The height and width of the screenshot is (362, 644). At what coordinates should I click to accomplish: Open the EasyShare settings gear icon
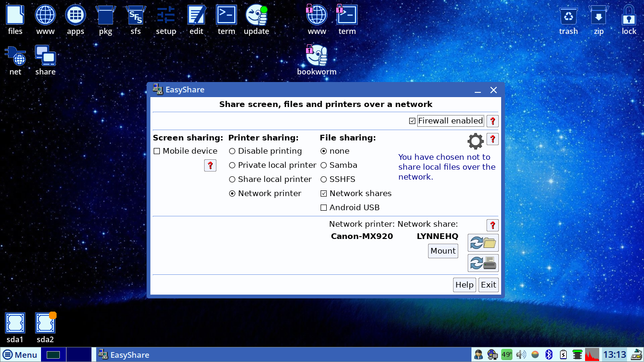coord(475,140)
